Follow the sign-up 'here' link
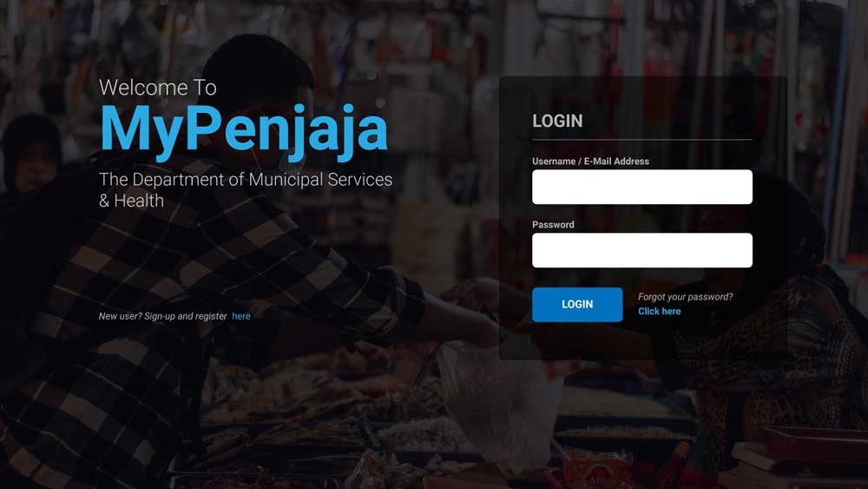Viewport: 868px width, 489px height. click(x=240, y=316)
